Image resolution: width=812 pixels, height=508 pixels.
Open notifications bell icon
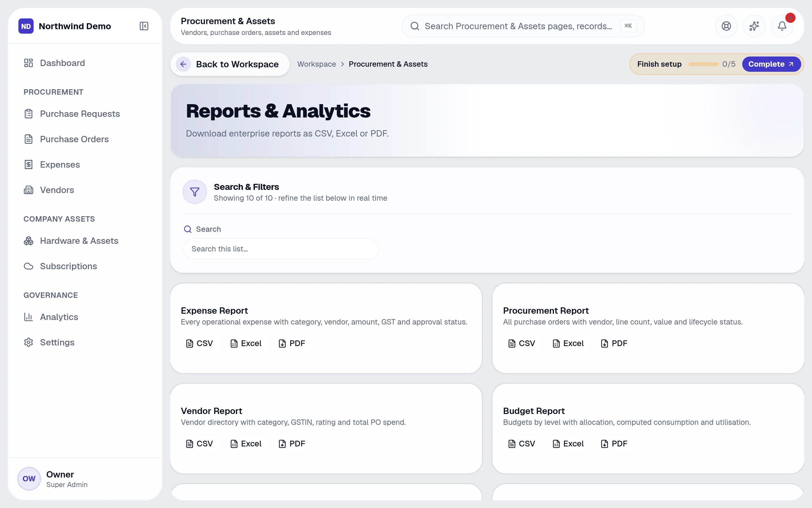pyautogui.click(x=782, y=26)
